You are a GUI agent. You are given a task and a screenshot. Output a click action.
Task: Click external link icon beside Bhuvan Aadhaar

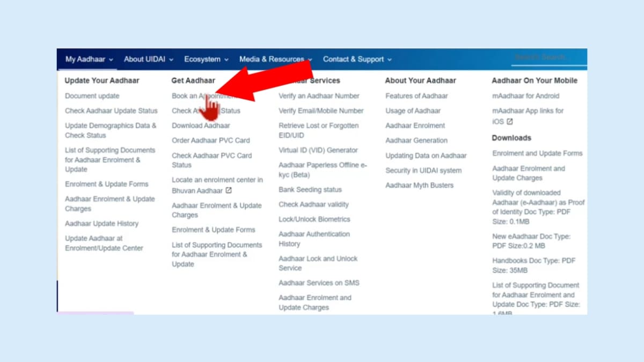[x=229, y=190]
